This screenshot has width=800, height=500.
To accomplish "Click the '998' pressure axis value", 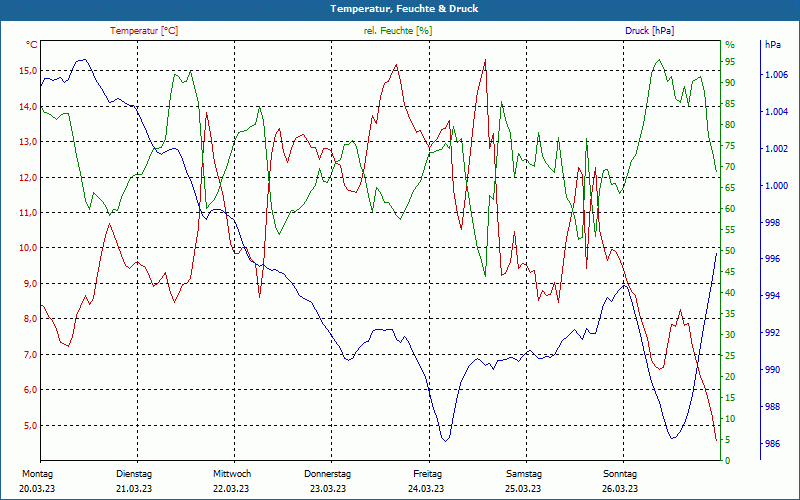I will [x=772, y=222].
